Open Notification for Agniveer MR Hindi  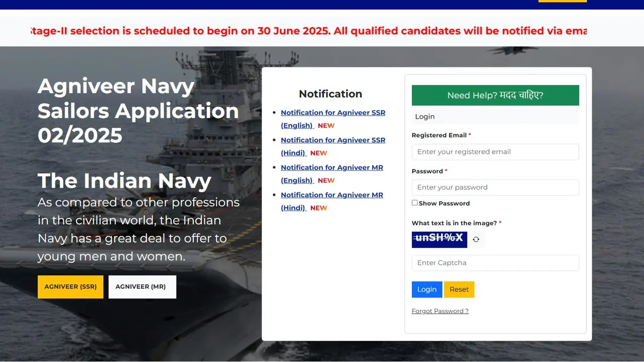(332, 201)
